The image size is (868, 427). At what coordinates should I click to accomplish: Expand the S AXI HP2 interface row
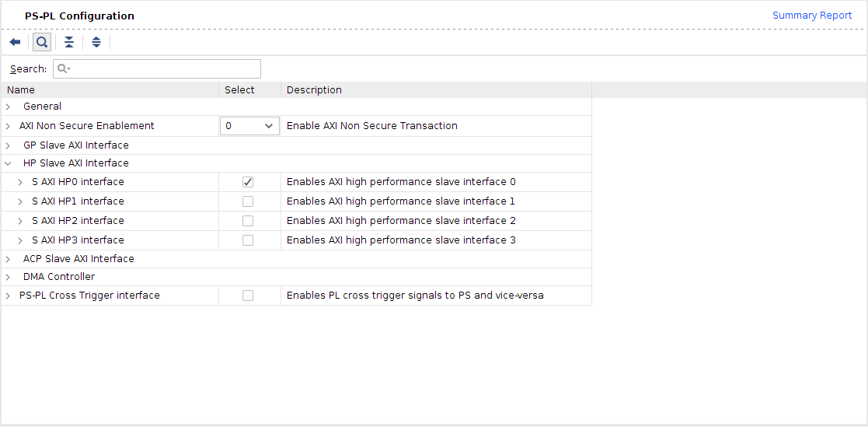tap(20, 221)
